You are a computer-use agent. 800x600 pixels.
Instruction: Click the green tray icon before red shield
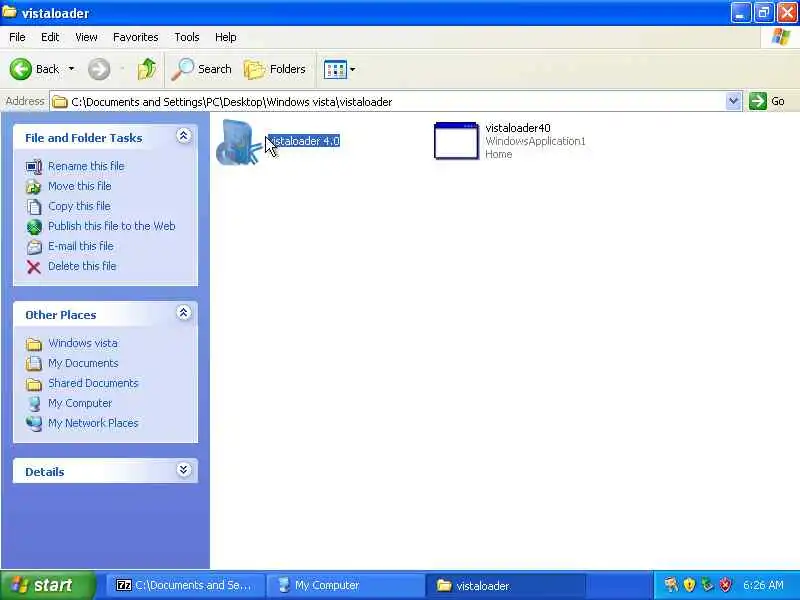707,585
